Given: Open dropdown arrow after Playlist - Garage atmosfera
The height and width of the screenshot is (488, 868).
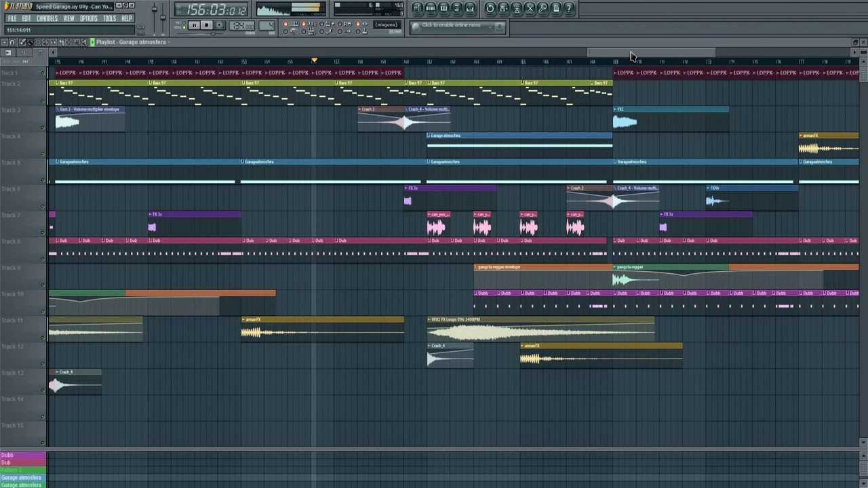Looking at the screenshot, I should (168, 42).
